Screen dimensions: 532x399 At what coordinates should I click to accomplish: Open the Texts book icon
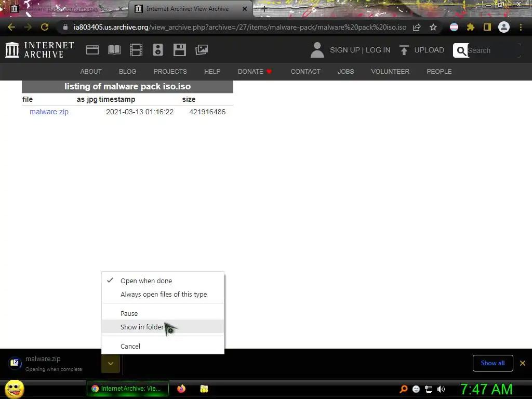(x=114, y=50)
